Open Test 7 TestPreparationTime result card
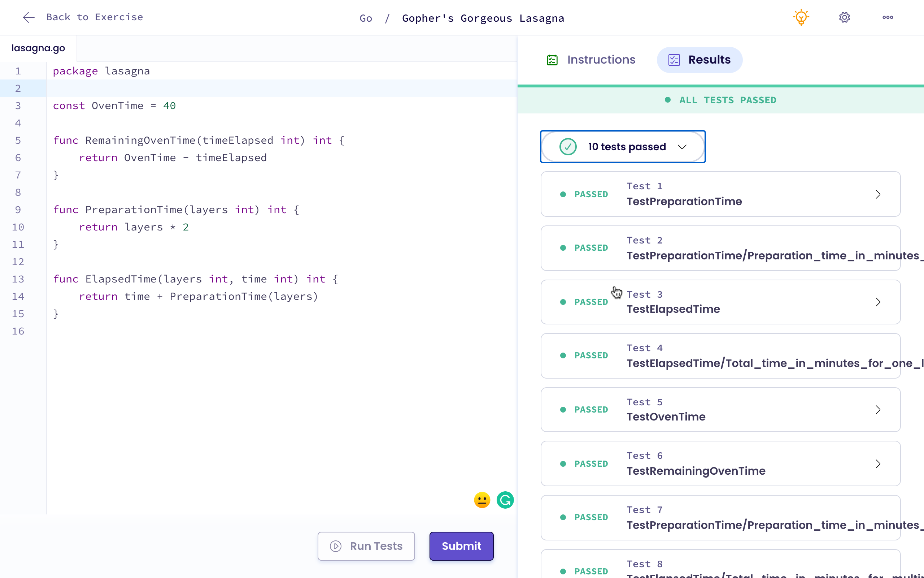 720,518
